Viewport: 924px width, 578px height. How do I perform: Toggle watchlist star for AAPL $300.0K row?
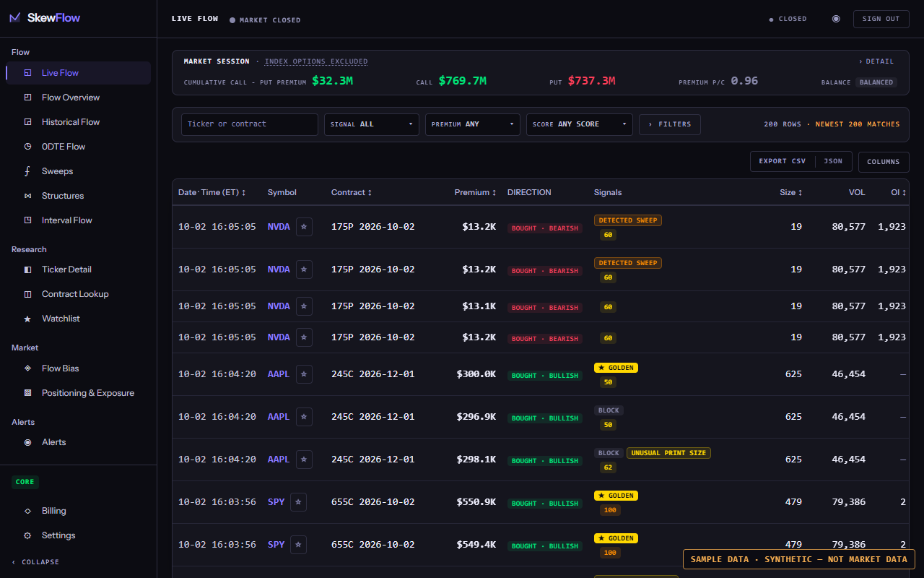click(x=304, y=374)
